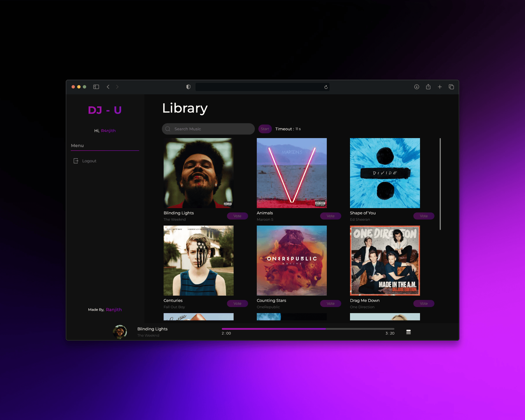Focus the Search Music field

pos(208,129)
